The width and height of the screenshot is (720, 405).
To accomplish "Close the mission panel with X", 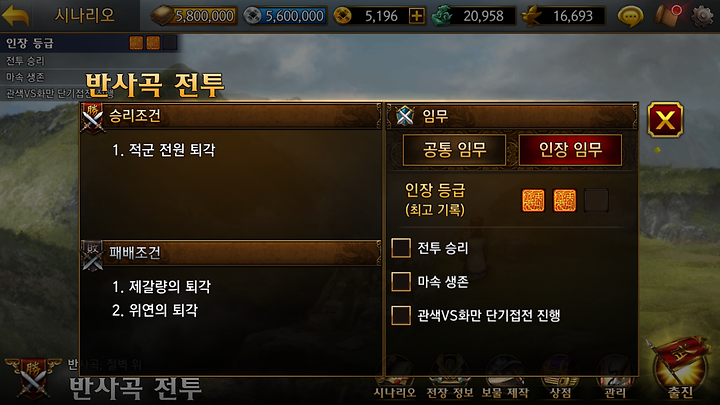I will [x=665, y=120].
